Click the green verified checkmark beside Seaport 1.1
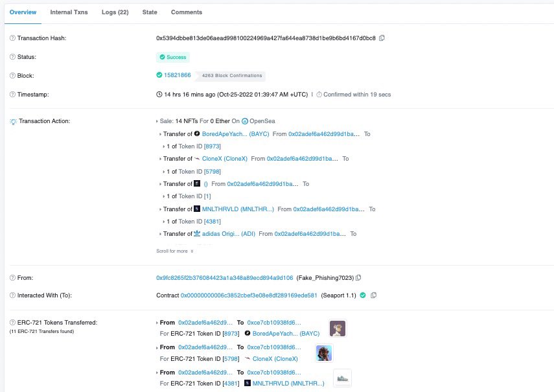 tap(363, 295)
